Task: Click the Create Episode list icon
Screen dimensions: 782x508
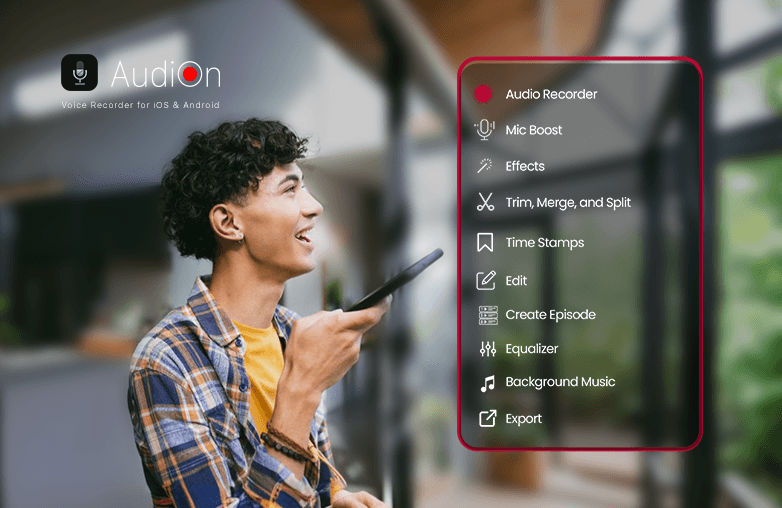Action: 488,315
